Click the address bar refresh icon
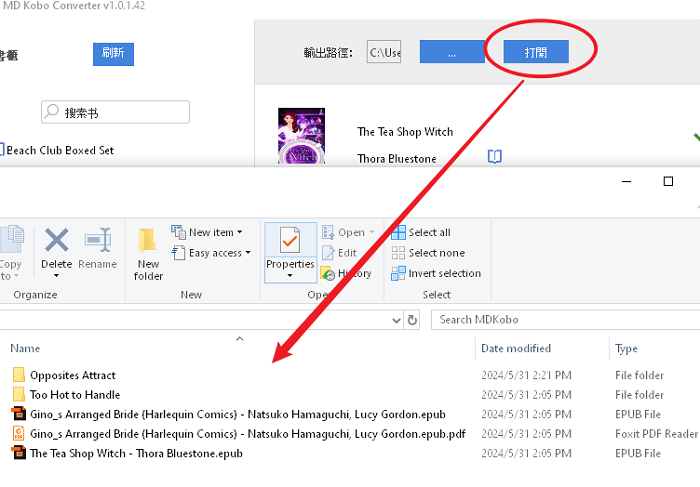The height and width of the screenshot is (487, 700). 412,320
